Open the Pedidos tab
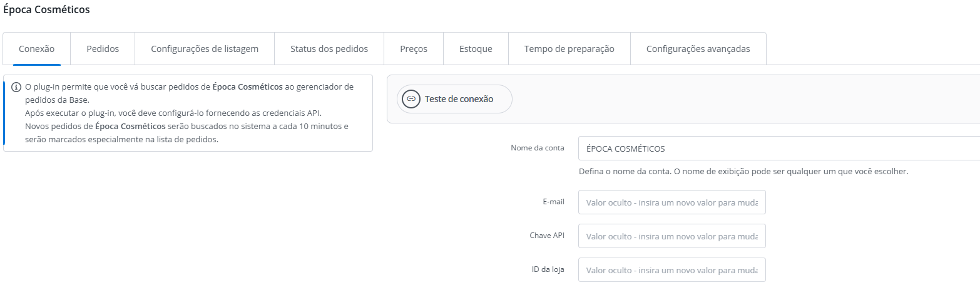The width and height of the screenshot is (980, 287). tap(103, 49)
